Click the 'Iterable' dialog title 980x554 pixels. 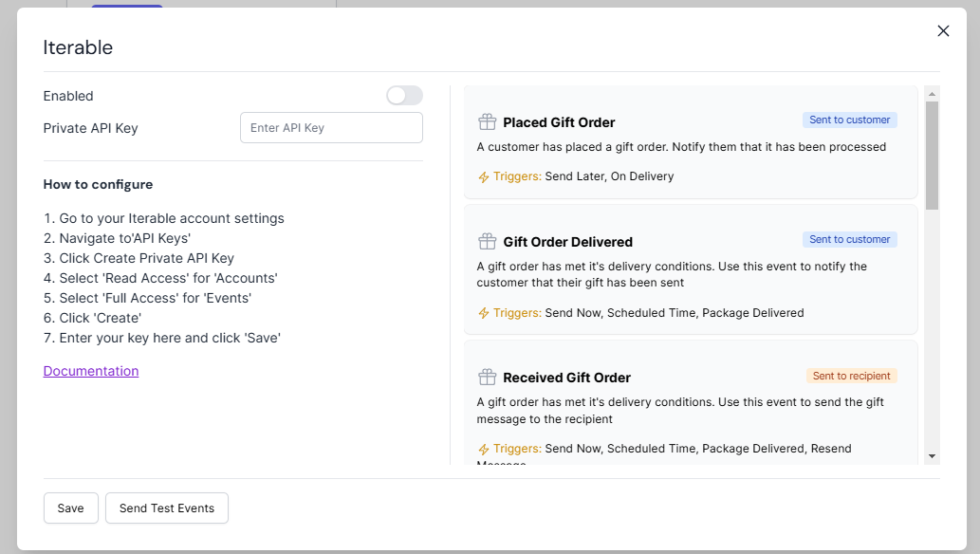tap(78, 47)
